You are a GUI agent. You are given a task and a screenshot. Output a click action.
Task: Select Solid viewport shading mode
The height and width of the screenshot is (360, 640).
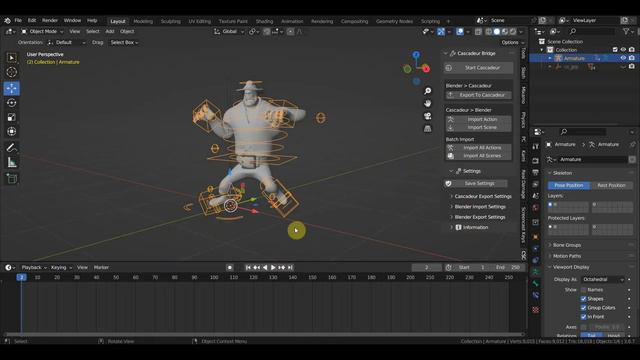point(497,31)
